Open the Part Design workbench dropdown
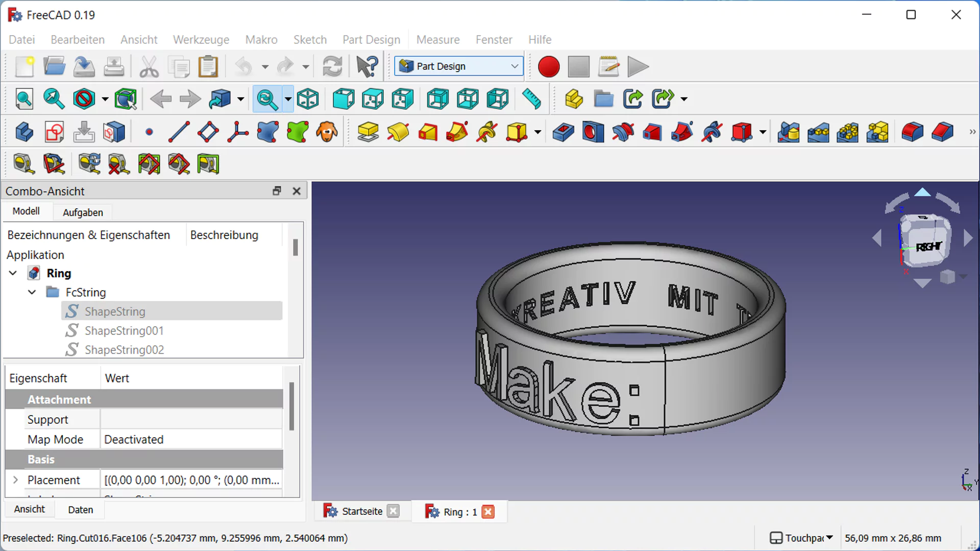 coord(459,66)
